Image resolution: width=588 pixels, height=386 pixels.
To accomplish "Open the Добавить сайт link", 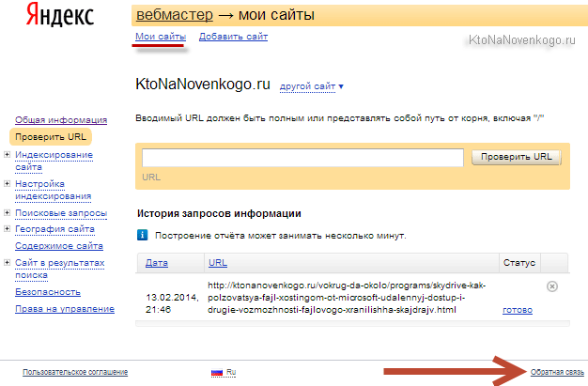I will point(233,37).
